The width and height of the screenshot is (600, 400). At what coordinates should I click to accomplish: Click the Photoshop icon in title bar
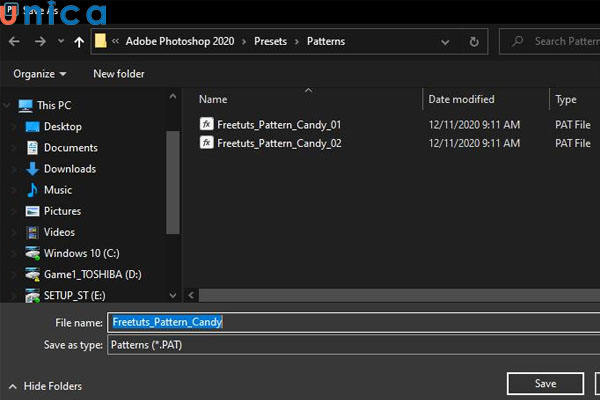11,9
